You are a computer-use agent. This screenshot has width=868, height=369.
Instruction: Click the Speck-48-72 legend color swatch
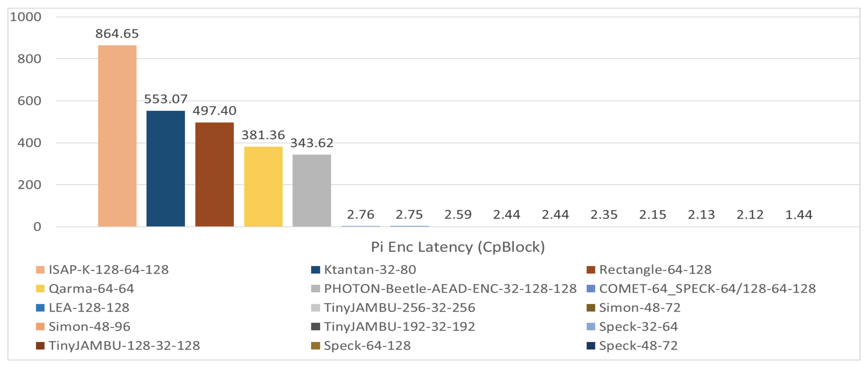(x=591, y=346)
